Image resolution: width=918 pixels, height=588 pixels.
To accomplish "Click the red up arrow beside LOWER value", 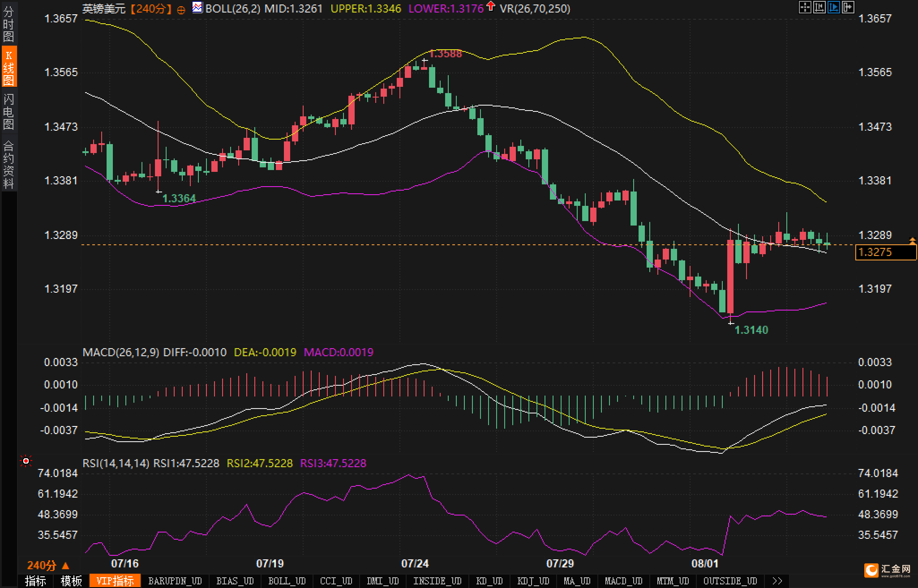I will [491, 6].
